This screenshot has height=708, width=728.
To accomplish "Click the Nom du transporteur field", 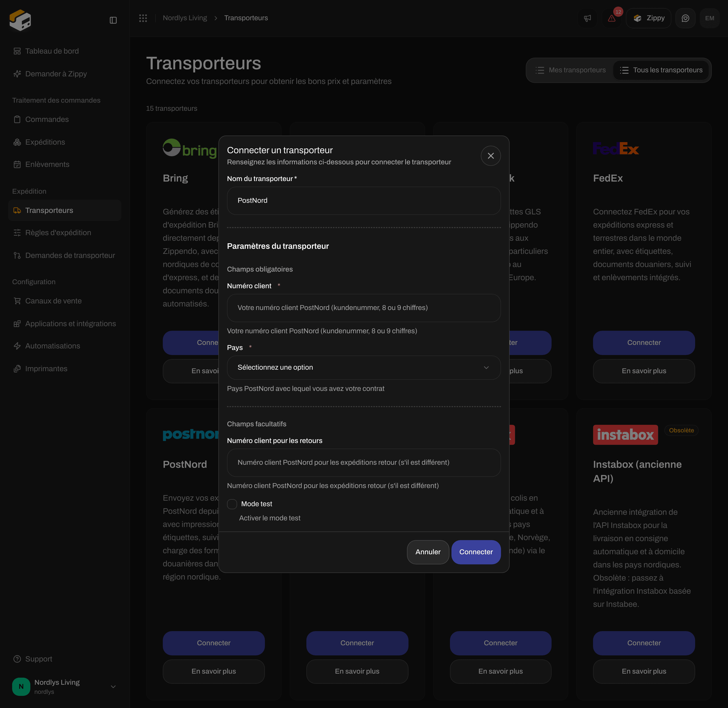I will click(x=364, y=201).
